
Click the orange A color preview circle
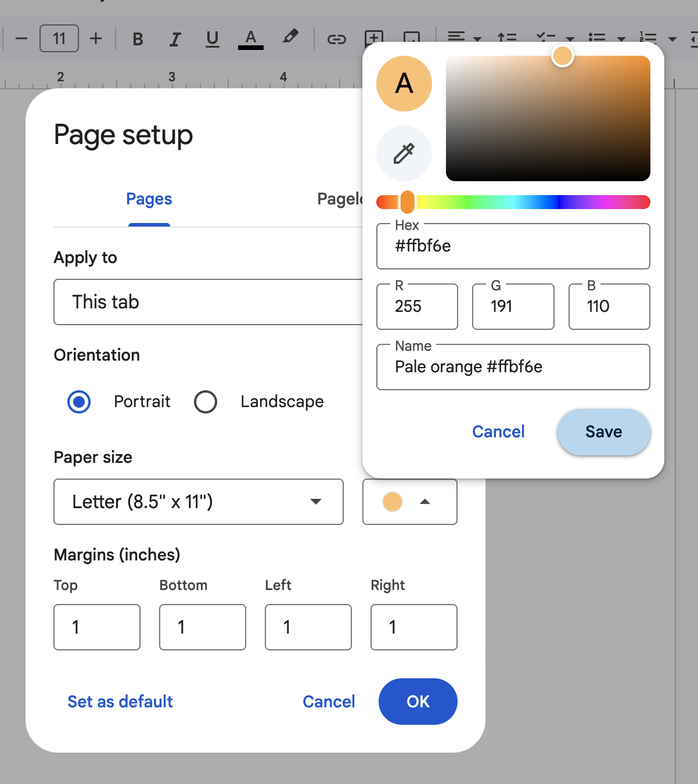[x=404, y=84]
